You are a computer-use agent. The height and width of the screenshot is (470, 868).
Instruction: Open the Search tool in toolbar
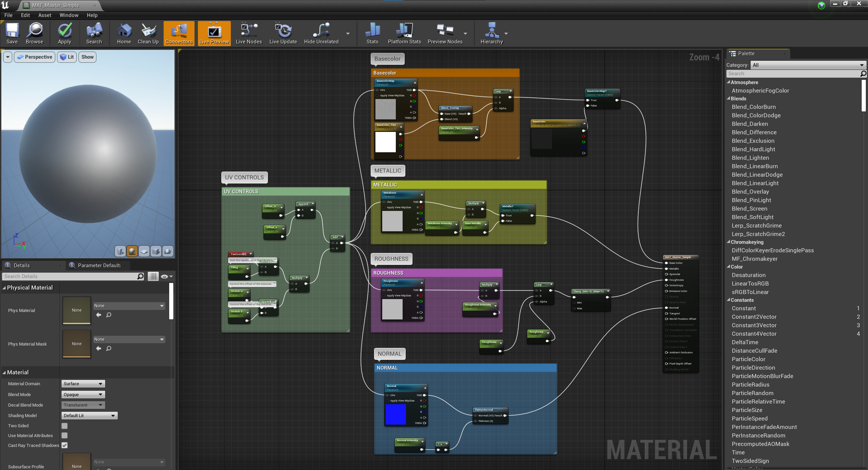click(x=94, y=33)
